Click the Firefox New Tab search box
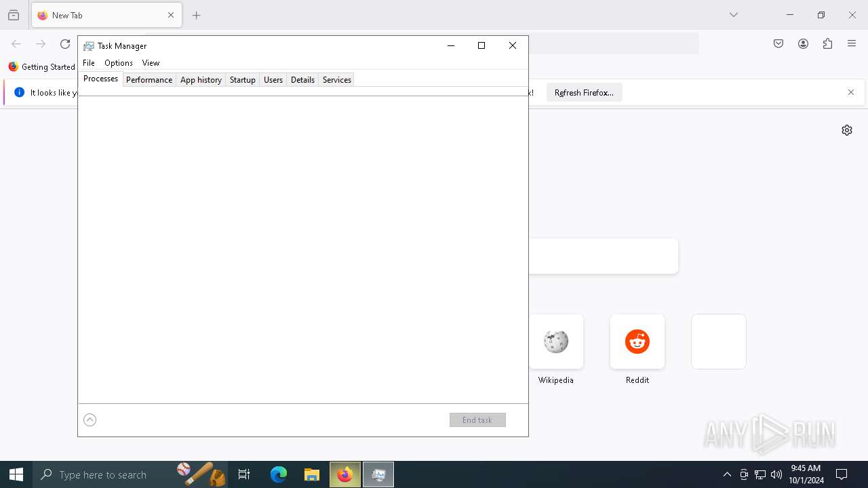 (x=604, y=256)
